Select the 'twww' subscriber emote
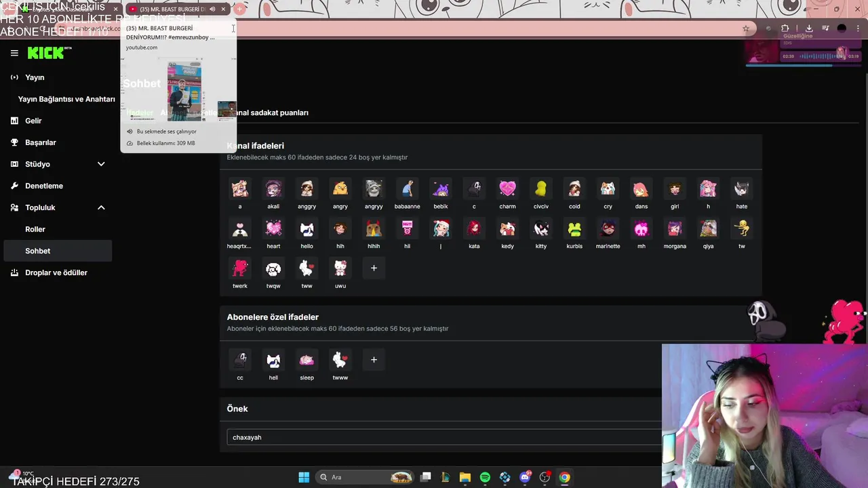868x488 pixels. pyautogui.click(x=340, y=360)
